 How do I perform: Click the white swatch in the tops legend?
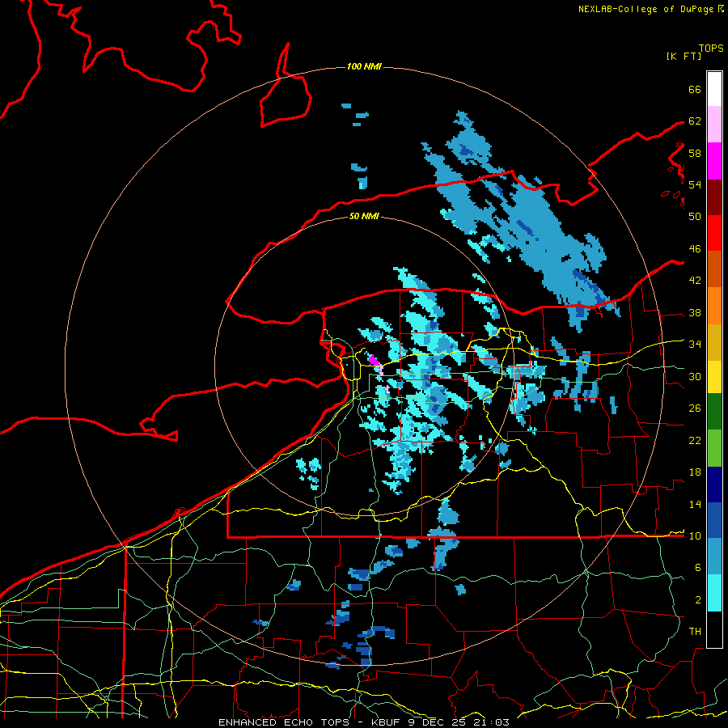714,89
